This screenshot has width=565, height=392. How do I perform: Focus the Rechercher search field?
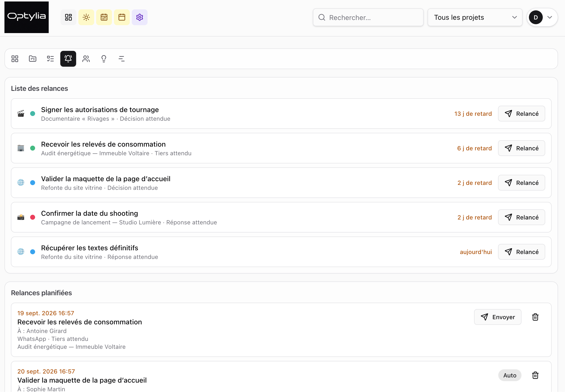(x=368, y=17)
